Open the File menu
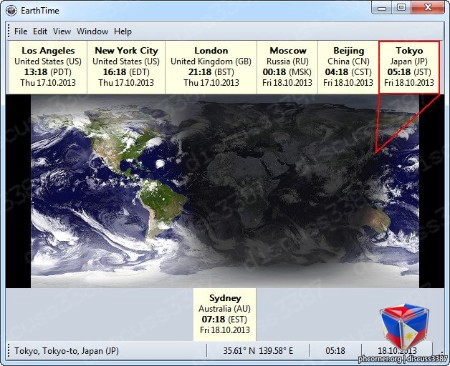This screenshot has width=450, height=366. pos(21,31)
